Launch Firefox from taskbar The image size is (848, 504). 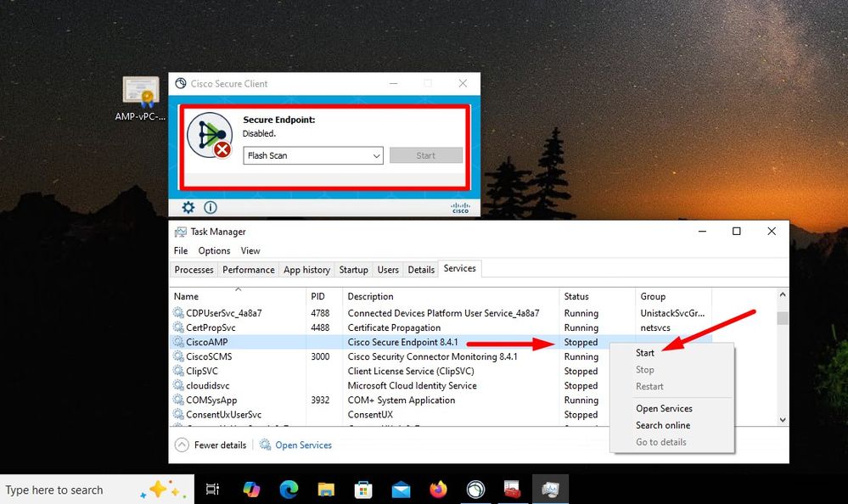[438, 490]
